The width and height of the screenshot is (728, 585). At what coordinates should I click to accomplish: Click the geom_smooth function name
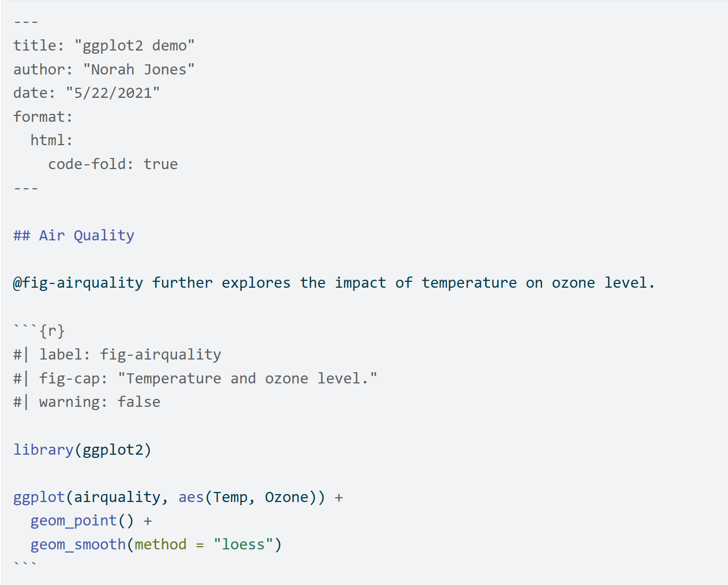[x=78, y=545]
